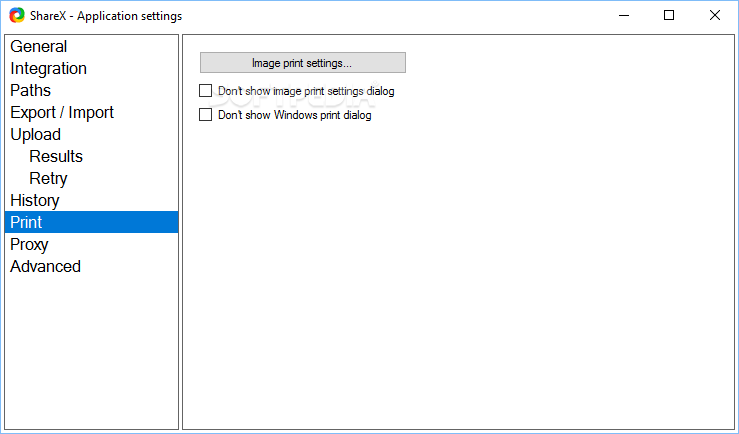Click the ShareX logo icon in title bar
Screen dimensions: 739x434
[17, 16]
